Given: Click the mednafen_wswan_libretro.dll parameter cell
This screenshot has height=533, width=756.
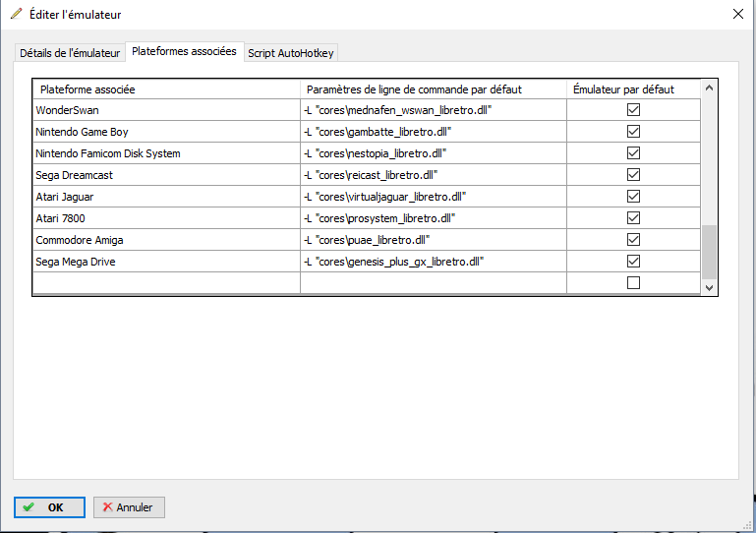Looking at the screenshot, I should tap(434, 110).
